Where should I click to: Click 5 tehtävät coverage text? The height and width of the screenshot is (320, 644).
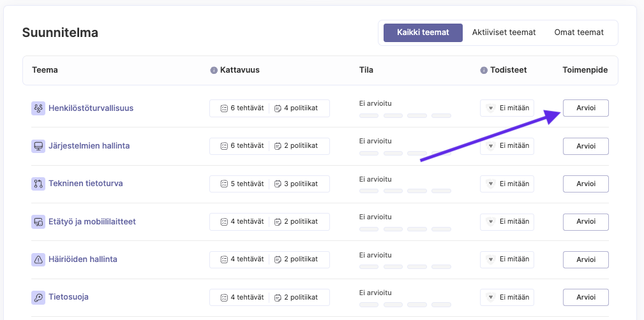tap(247, 184)
